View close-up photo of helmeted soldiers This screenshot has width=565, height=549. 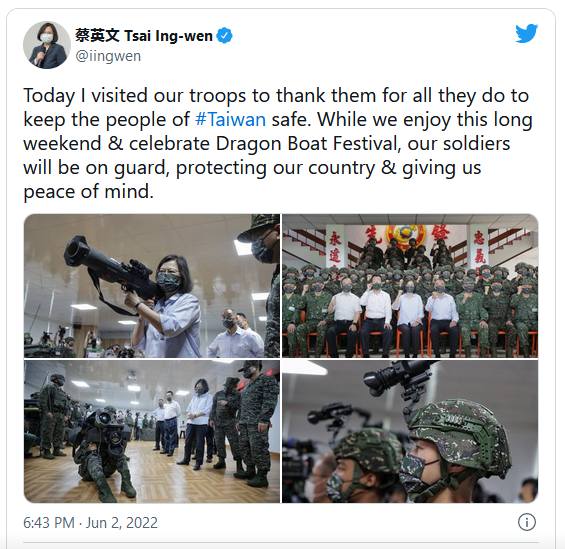[x=410, y=431]
